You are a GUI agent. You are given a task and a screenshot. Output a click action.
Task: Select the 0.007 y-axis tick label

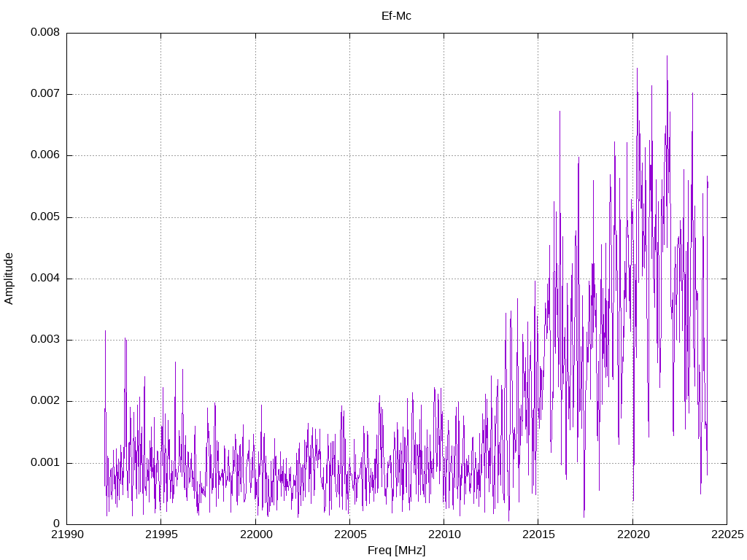[44, 94]
